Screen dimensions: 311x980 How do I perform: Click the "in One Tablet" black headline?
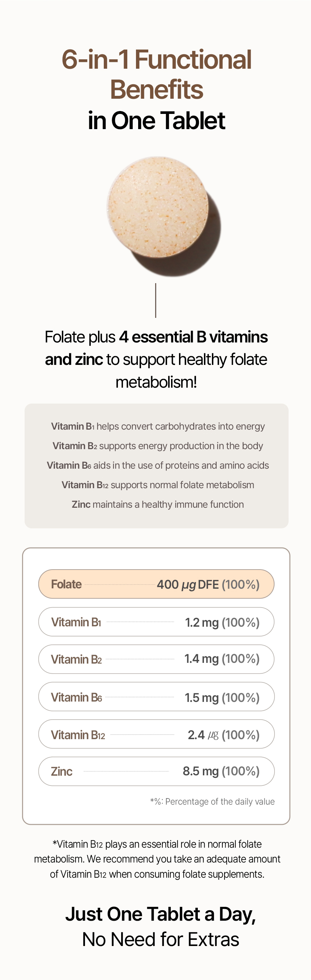[157, 120]
